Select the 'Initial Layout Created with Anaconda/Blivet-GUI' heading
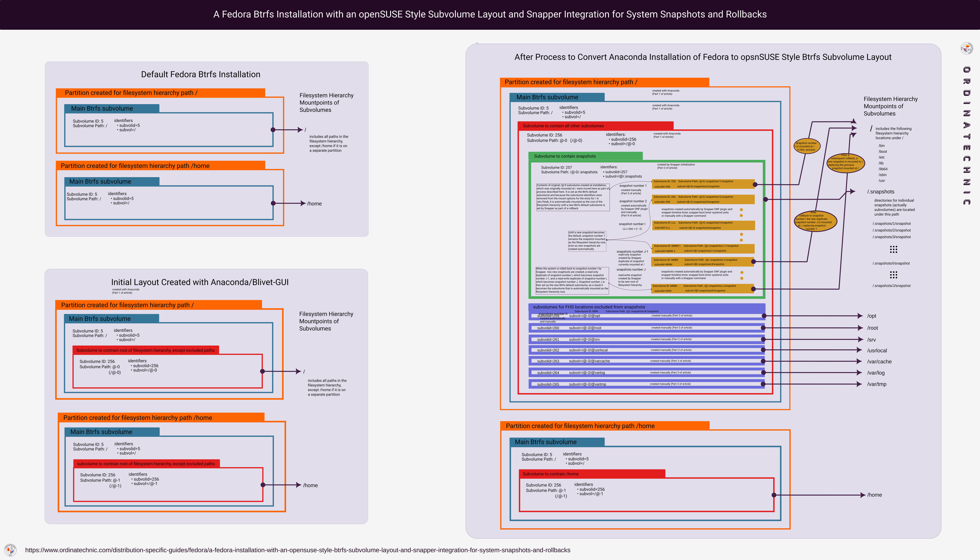The image size is (980, 560). (200, 282)
